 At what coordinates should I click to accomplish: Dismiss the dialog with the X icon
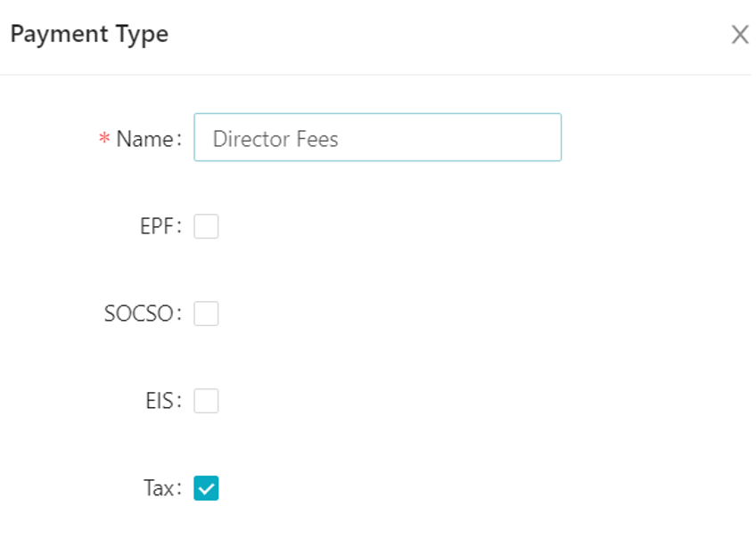[x=740, y=35]
